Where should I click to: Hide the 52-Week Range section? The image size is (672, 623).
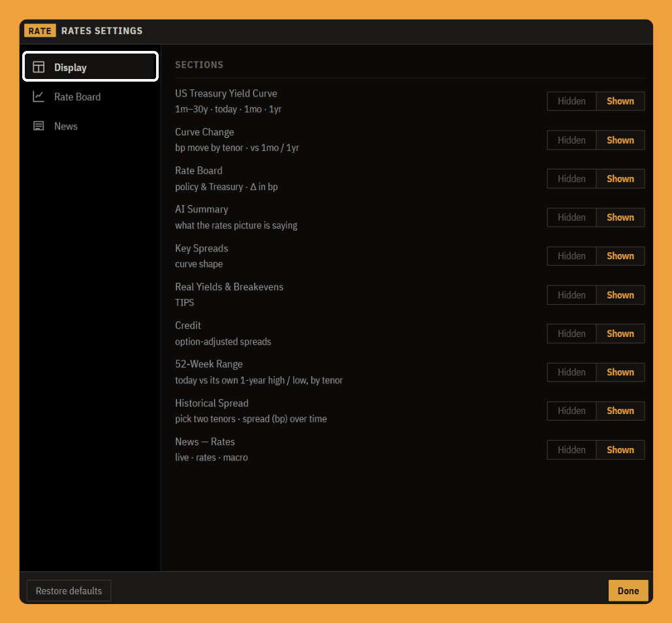571,372
